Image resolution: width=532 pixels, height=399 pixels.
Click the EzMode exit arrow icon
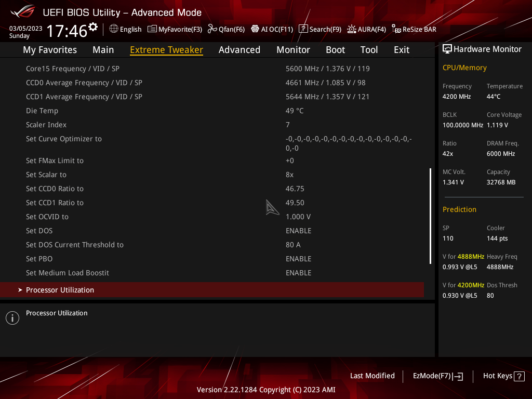458,376
